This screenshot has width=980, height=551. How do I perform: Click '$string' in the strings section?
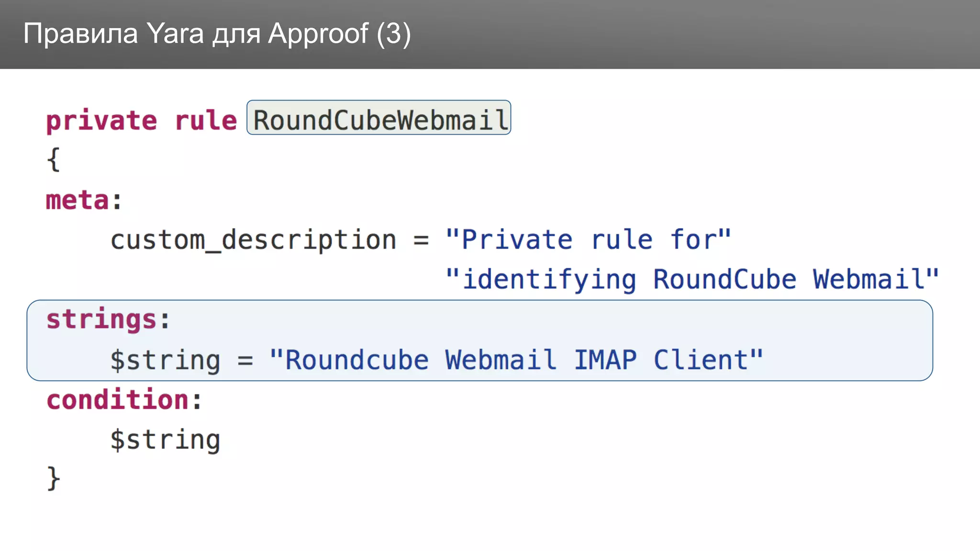[166, 361]
